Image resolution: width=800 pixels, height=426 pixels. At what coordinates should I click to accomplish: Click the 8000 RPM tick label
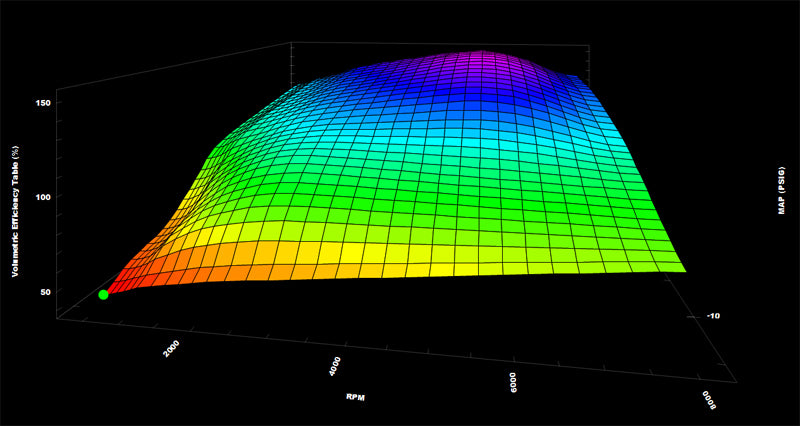tap(709, 400)
